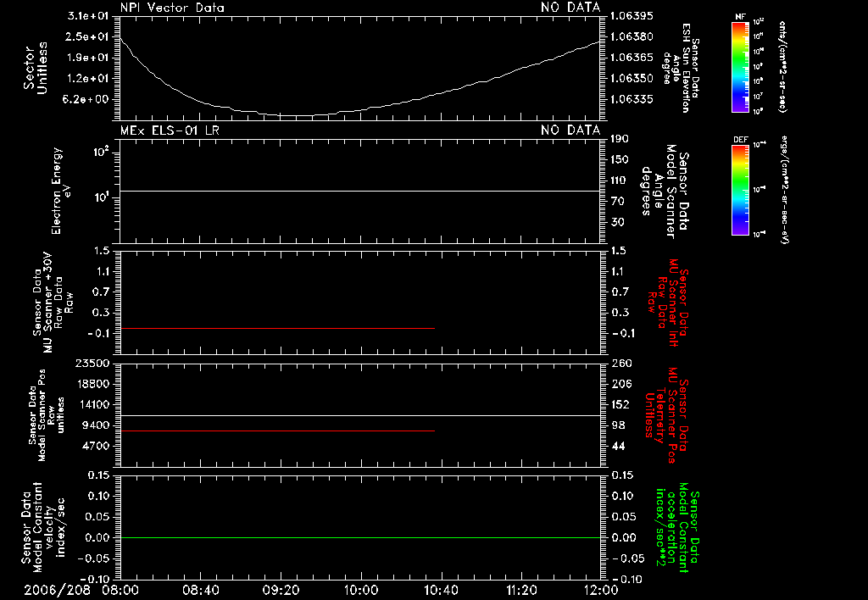
Task: Click the 1.06380 elevation tick value
Action: pyautogui.click(x=632, y=36)
